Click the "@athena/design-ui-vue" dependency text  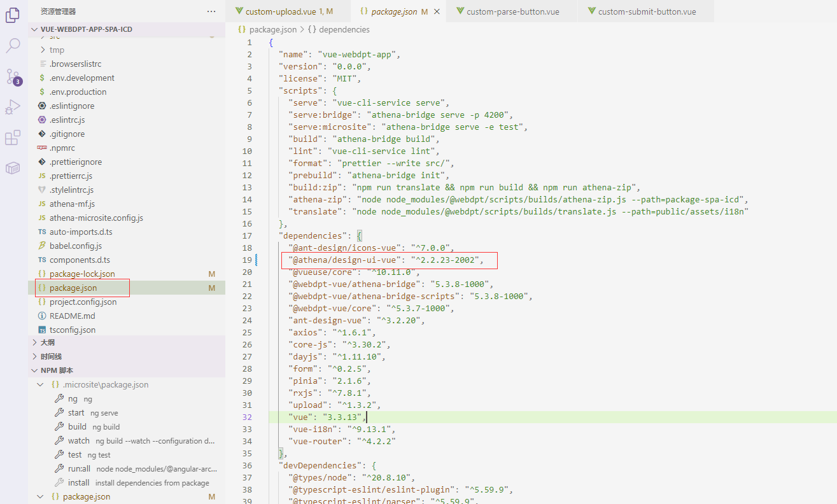346,260
